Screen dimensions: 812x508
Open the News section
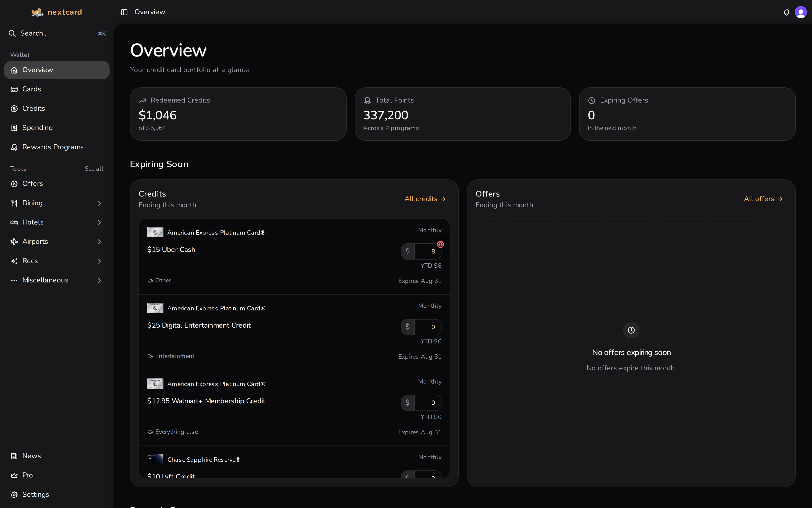coord(57,456)
